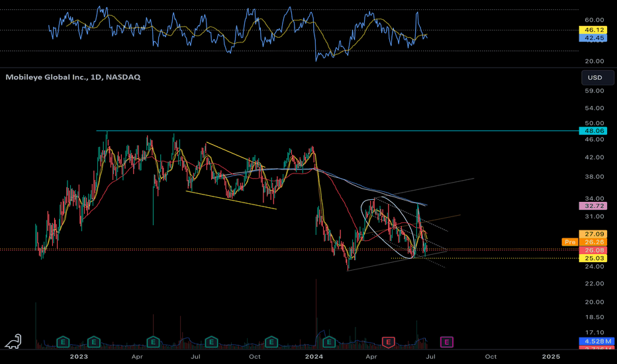Viewport: 617px width, 364px height.
Task: Click the 60.00 oscillator axis tick
Action: (x=594, y=20)
